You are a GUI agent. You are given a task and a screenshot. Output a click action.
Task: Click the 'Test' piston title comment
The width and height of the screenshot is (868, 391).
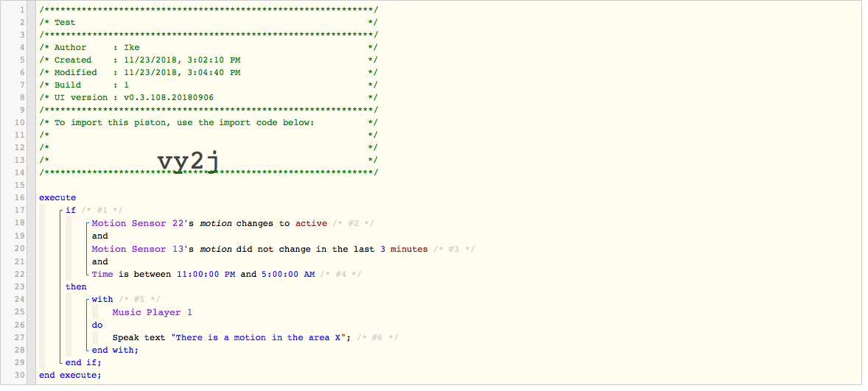click(x=209, y=22)
